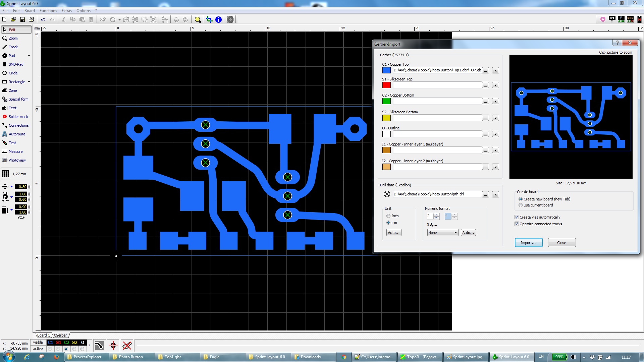This screenshot has width=644, height=362.
Task: Select the Track drawing tool
Action: click(13, 47)
